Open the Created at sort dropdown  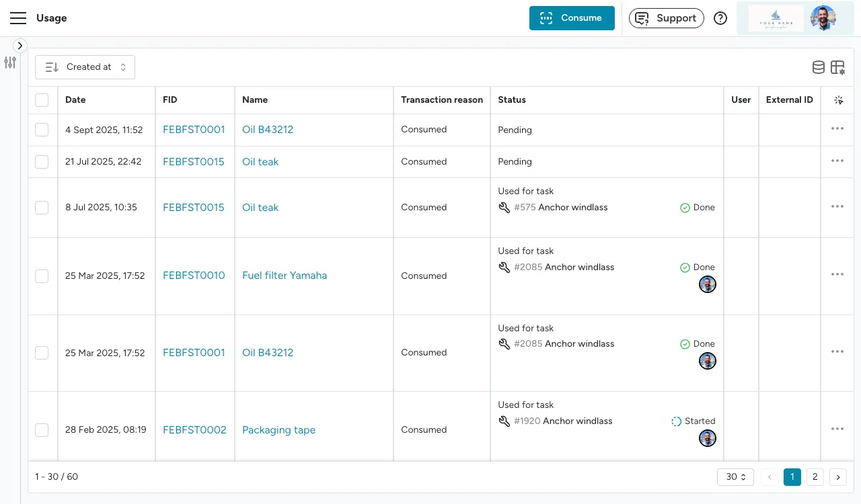(x=85, y=67)
